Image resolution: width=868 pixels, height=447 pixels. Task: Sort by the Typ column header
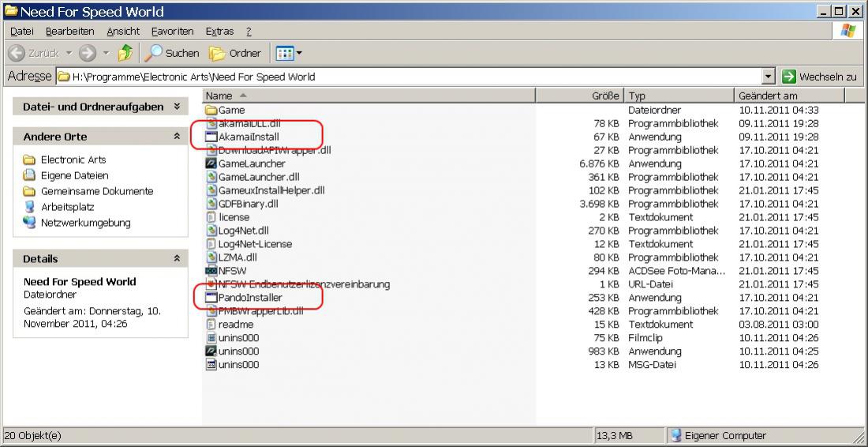coord(679,96)
